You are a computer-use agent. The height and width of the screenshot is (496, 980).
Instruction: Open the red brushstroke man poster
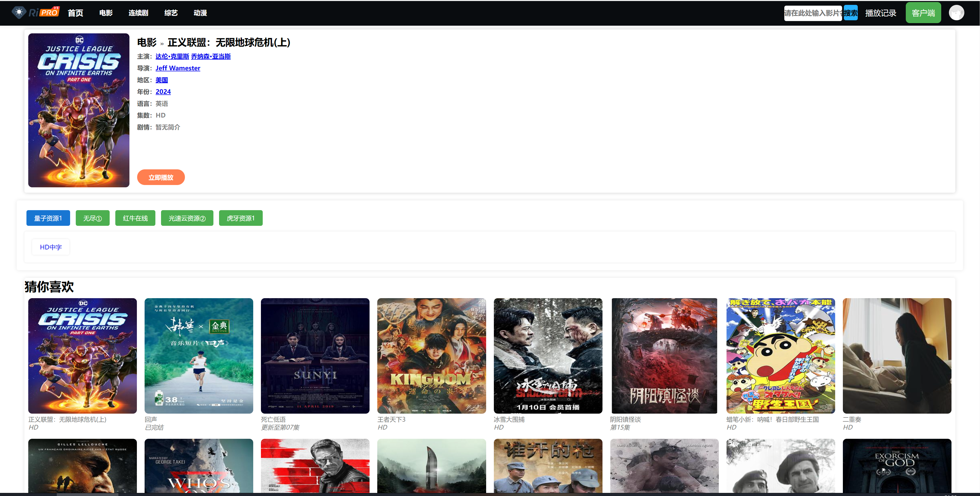[315, 466]
